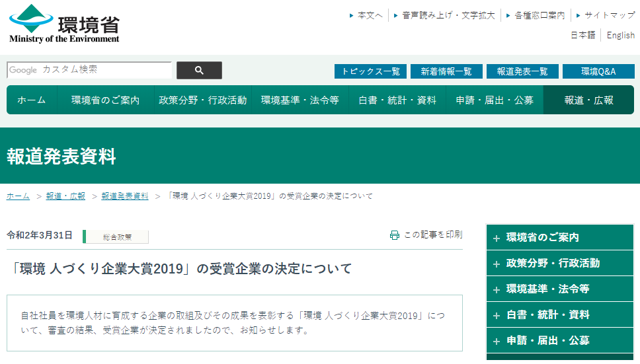This screenshot has width=640, height=364.
Task: Click the arrow icon before 各種窓口案内
Action: tap(508, 15)
